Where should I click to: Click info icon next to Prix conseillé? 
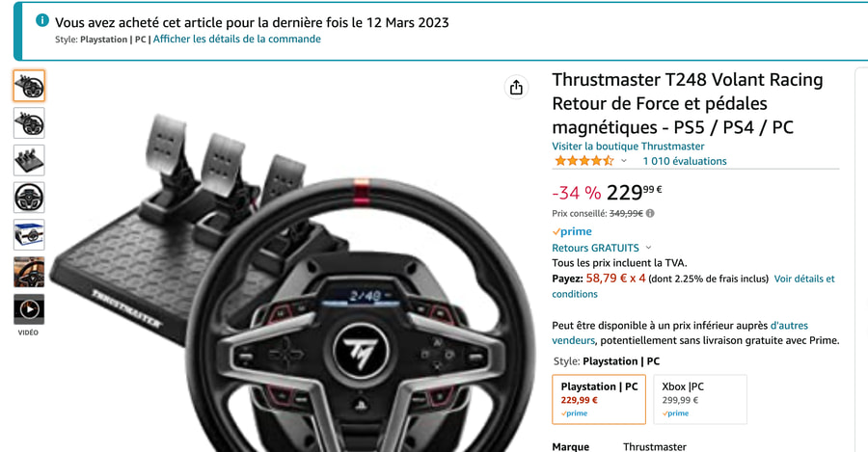650,213
